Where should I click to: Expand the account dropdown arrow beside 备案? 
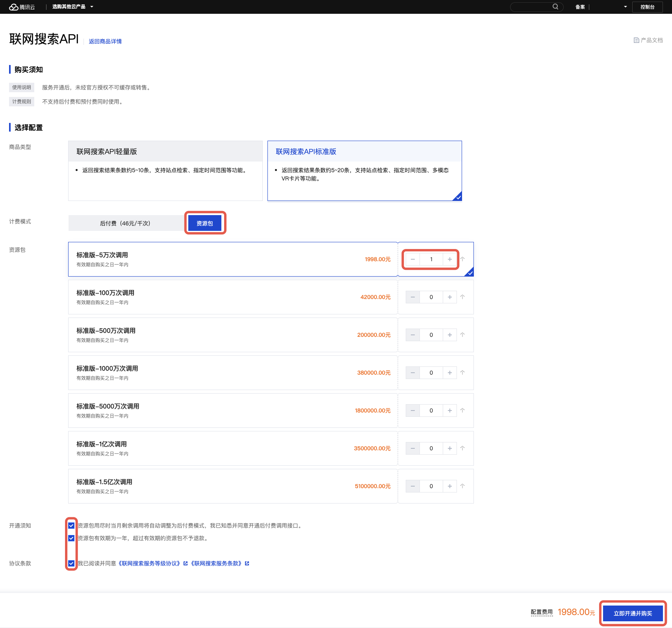coord(625,7)
